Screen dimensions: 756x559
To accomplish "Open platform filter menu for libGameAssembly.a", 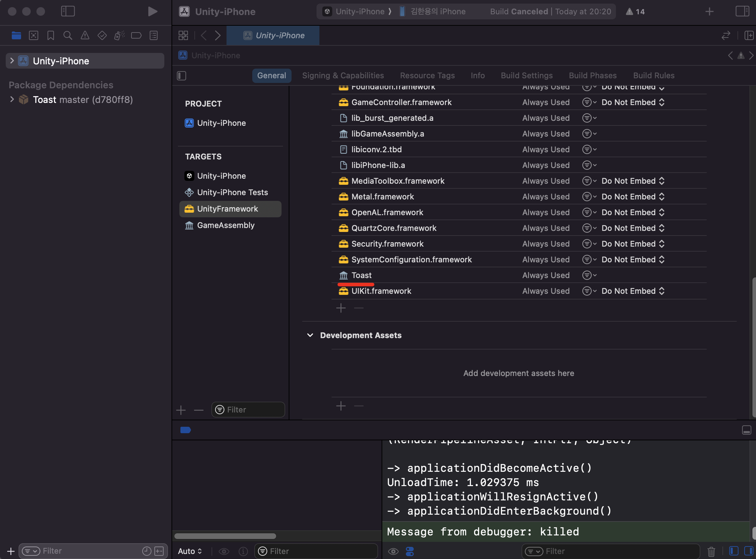I will 590,134.
